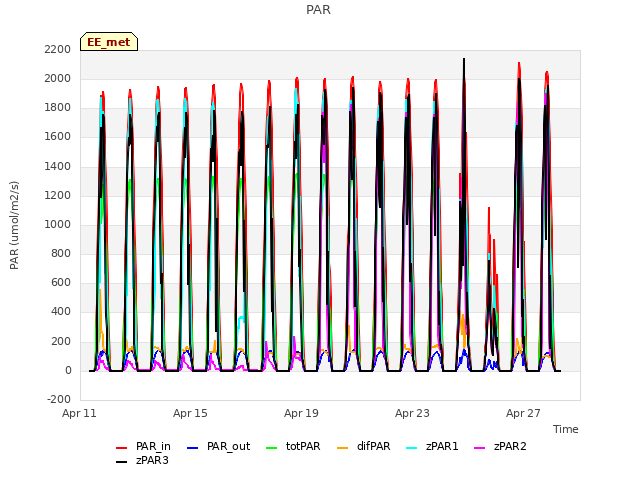Click the 200 y-axis tick label

[x=61, y=341]
